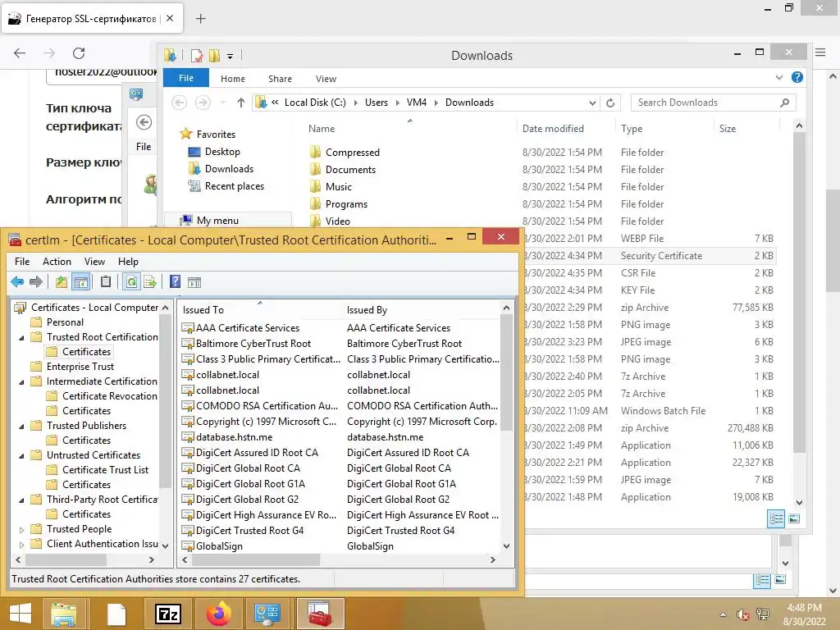Switch Downloads window to Details view icon
The image size is (840, 630).
click(776, 518)
